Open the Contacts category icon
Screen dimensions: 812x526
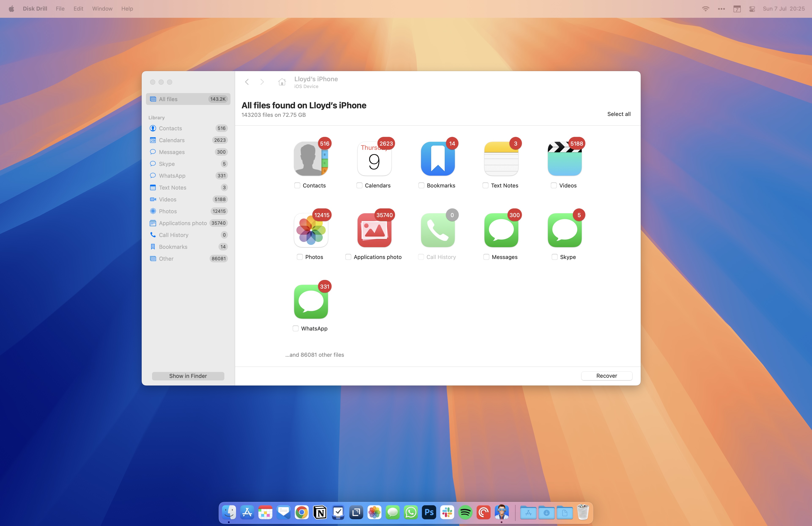click(x=311, y=159)
